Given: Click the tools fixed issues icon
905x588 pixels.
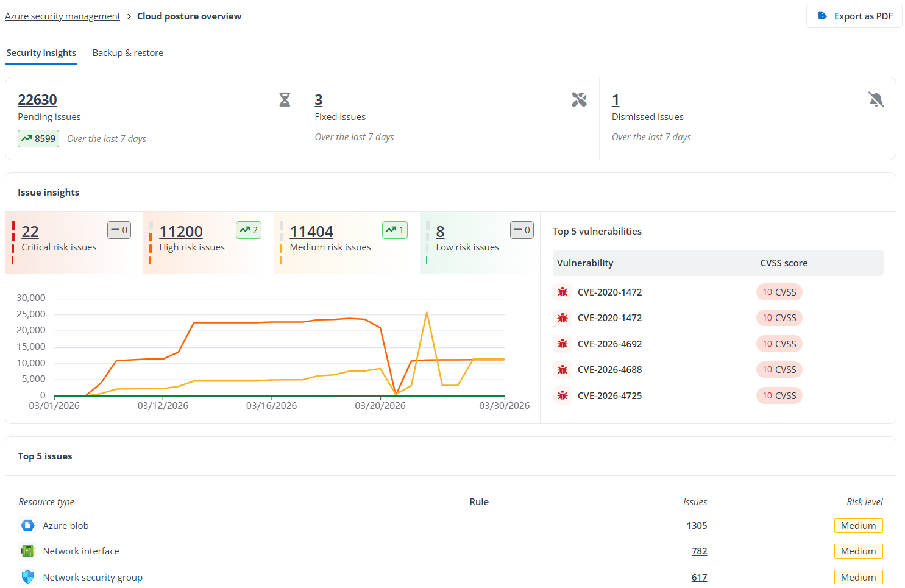Looking at the screenshot, I should [579, 99].
